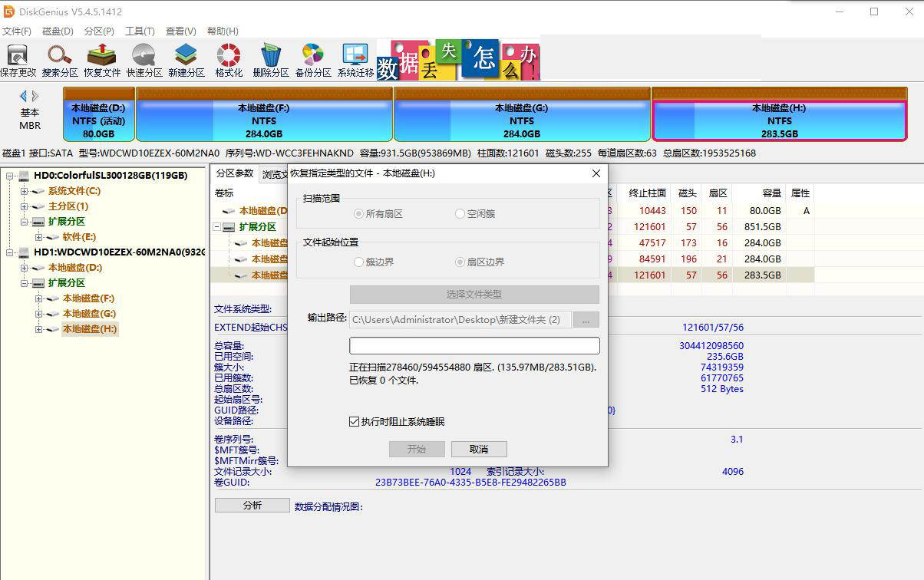924x580 pixels.
Task: Open the 删除分区 delete partition tool
Action: 269,59
